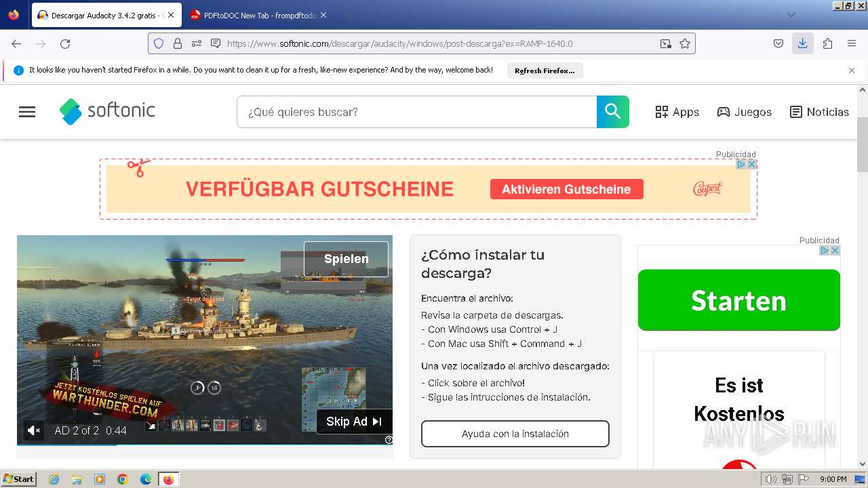Go back with the browser back arrow
Screen dimensions: 868x488
[x=16, y=43]
